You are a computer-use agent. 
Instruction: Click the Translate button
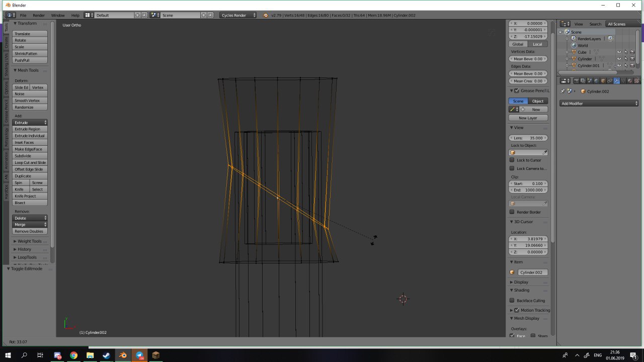30,34
